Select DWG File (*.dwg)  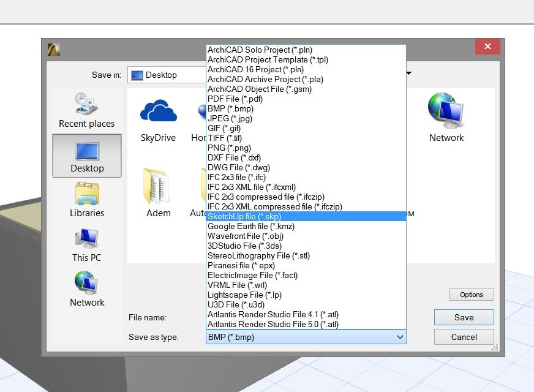(x=306, y=168)
